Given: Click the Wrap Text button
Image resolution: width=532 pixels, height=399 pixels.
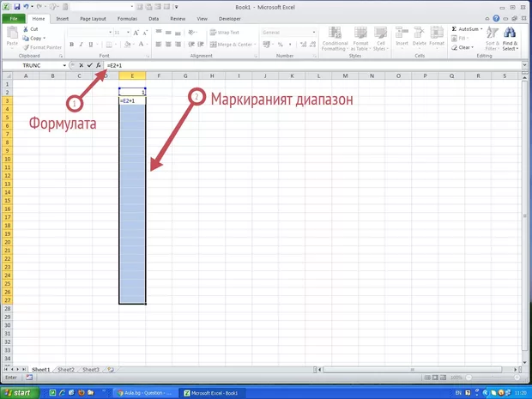Looking at the screenshot, I should coord(224,33).
